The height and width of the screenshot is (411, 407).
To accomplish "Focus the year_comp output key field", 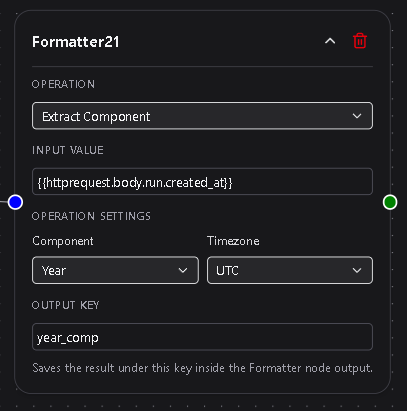I will coord(202,337).
